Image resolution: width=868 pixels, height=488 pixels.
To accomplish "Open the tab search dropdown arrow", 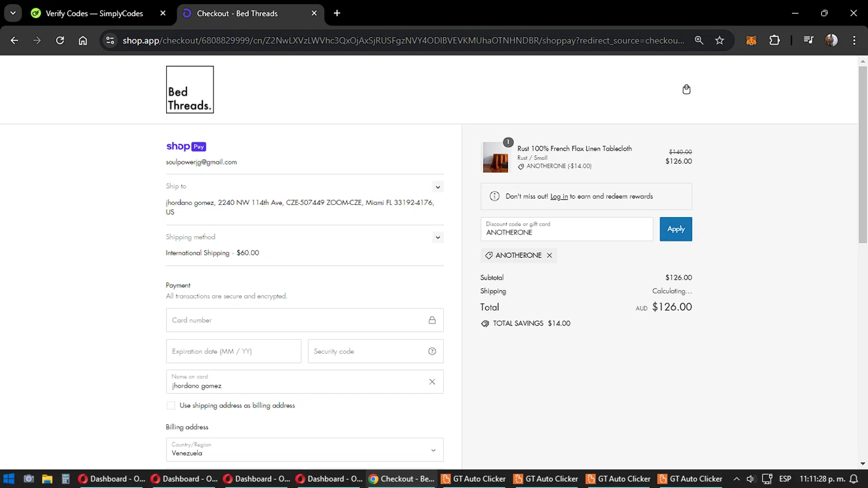I will tap(13, 13).
